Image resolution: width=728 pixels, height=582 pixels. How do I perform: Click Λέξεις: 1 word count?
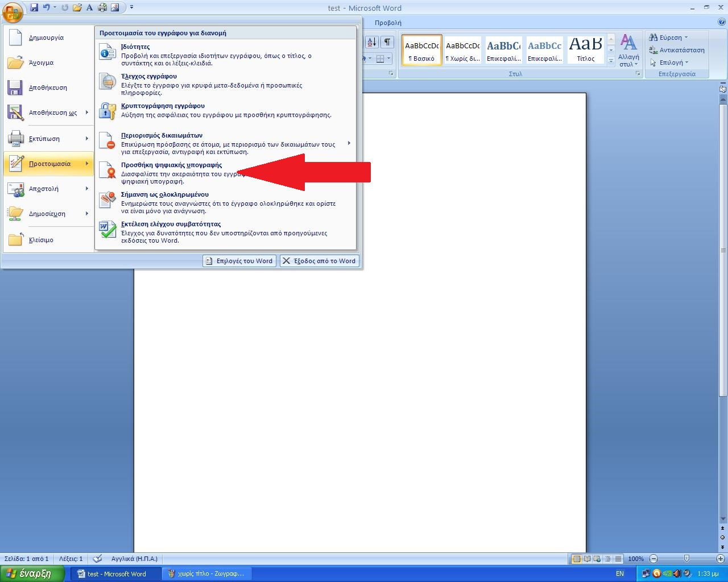click(71, 559)
